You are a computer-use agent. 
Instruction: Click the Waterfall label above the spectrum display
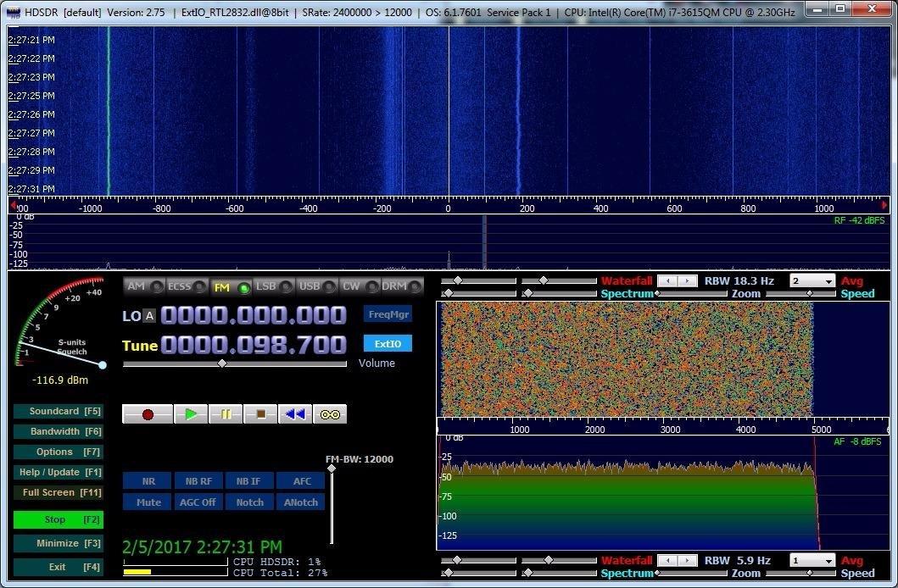pos(627,280)
